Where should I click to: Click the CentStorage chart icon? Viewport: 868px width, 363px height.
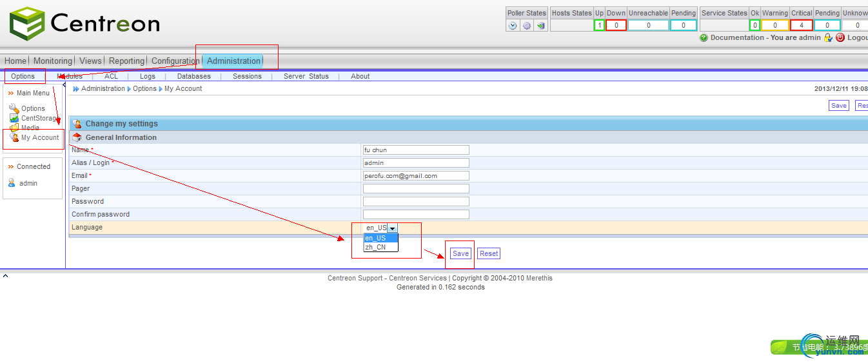pyautogui.click(x=14, y=118)
